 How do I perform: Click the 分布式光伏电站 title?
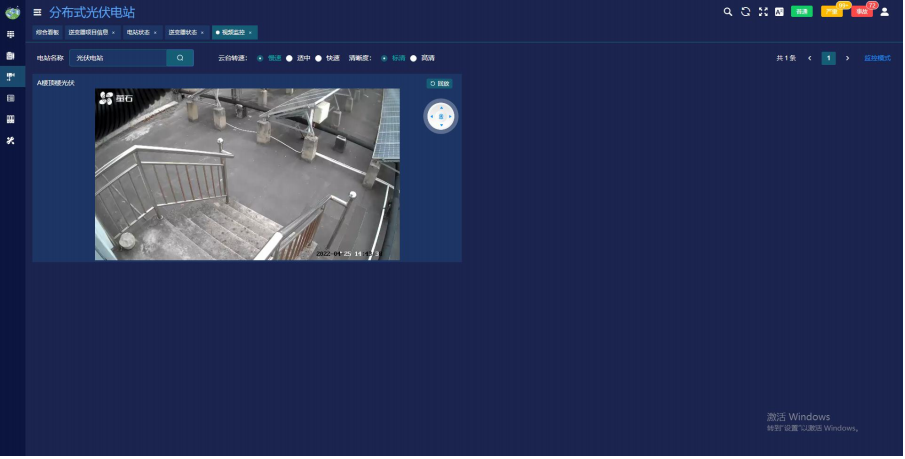coord(92,12)
